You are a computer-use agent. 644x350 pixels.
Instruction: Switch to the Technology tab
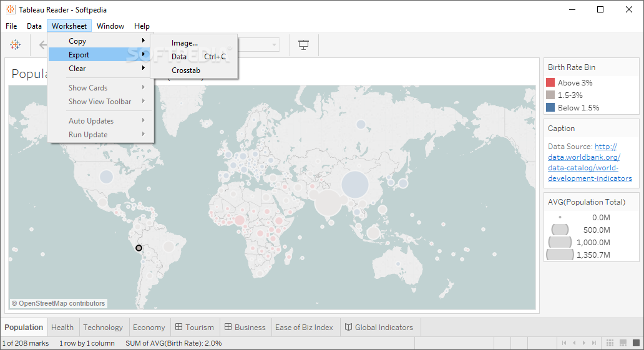[103, 328]
